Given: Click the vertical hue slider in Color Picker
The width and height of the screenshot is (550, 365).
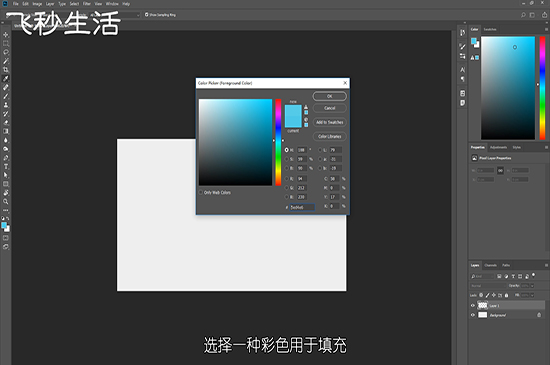Looking at the screenshot, I should [278, 142].
